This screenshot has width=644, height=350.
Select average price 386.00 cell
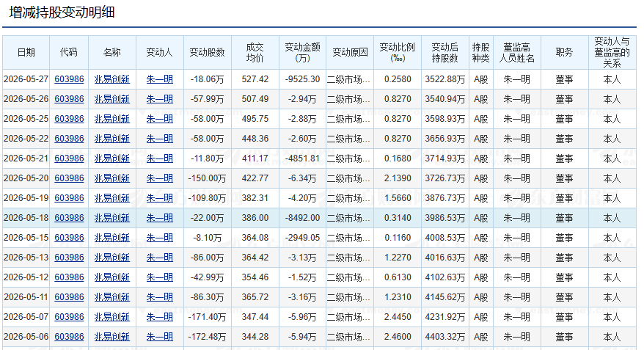(x=255, y=218)
